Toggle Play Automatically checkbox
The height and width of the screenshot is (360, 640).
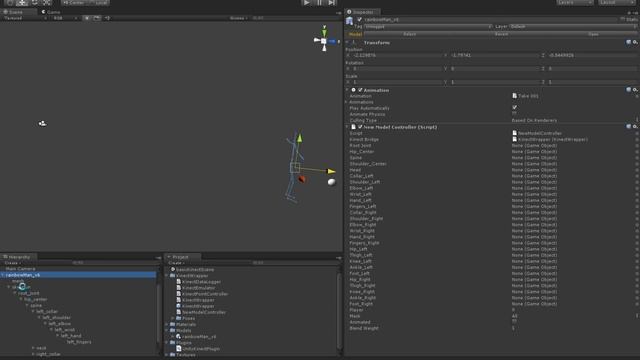point(514,107)
